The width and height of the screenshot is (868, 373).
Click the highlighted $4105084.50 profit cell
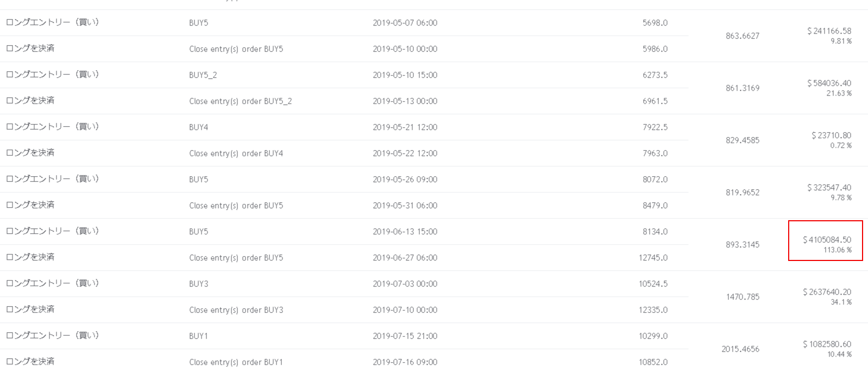(827, 240)
